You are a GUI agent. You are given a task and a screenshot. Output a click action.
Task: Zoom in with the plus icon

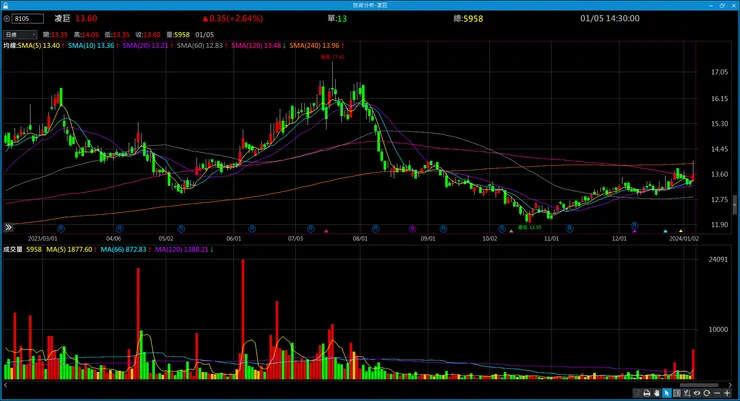727,393
